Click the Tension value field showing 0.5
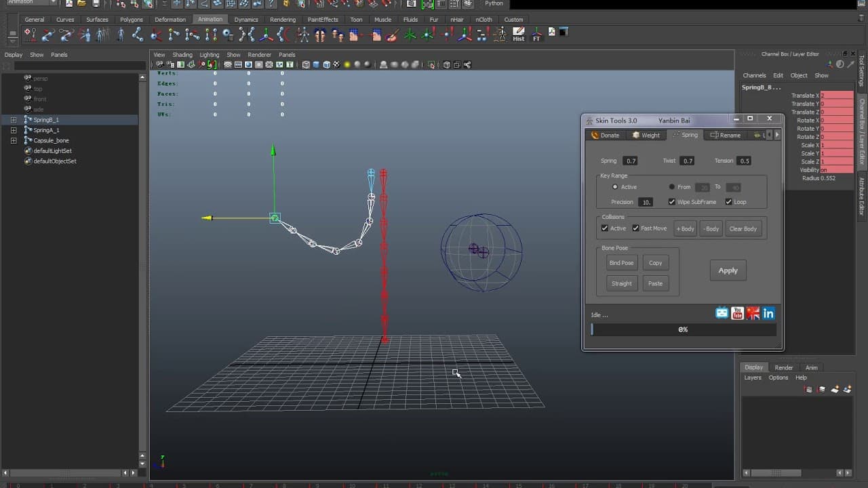The image size is (868, 488). pos(745,161)
